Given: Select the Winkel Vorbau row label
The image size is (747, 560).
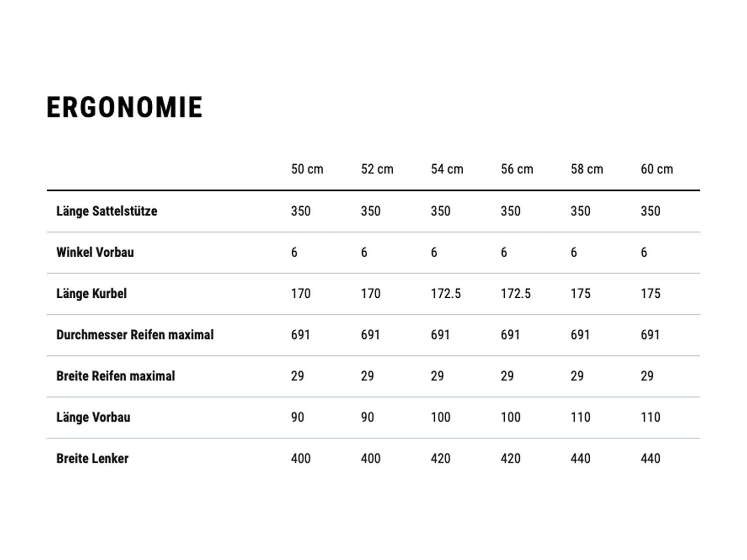Looking at the screenshot, I should click(x=95, y=252).
